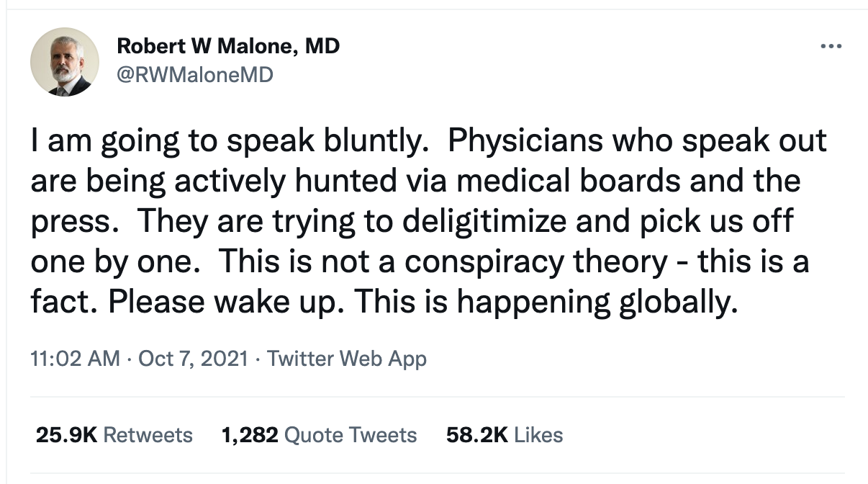The image size is (868, 484).
Task: Click the phrase "conspiracy theory" in the tweet
Action: (x=536, y=262)
